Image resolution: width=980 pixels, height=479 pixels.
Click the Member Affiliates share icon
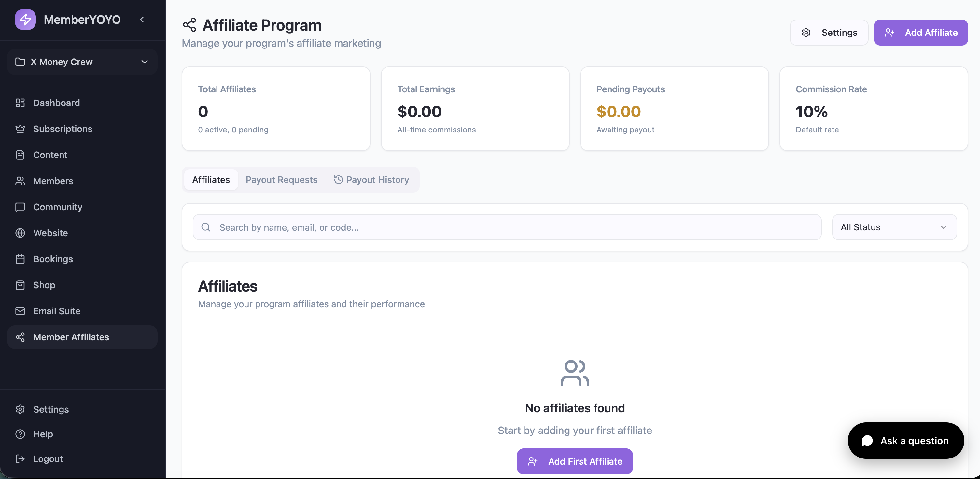20,337
